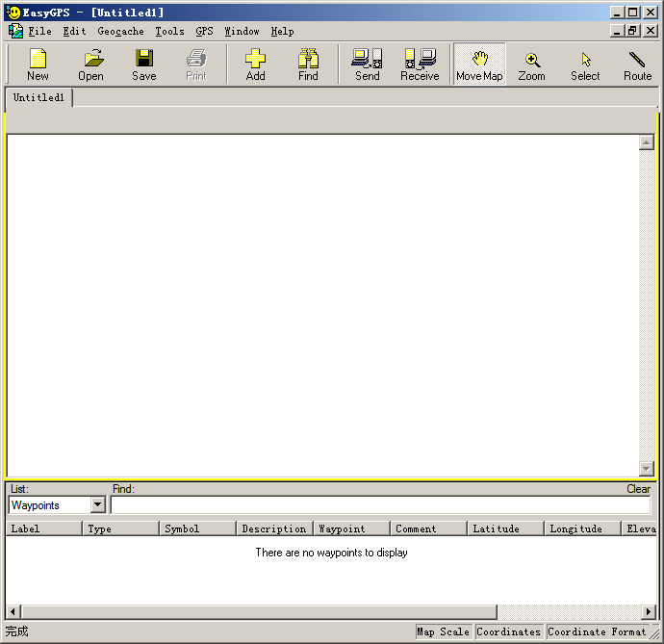Viewport: 664px width, 644px height.
Task: Open the Map Scale status selector
Action: coord(443,632)
